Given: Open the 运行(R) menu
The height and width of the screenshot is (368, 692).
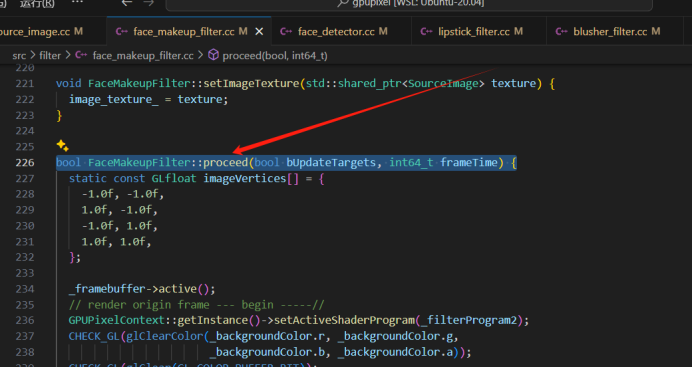Looking at the screenshot, I should [38, 3].
